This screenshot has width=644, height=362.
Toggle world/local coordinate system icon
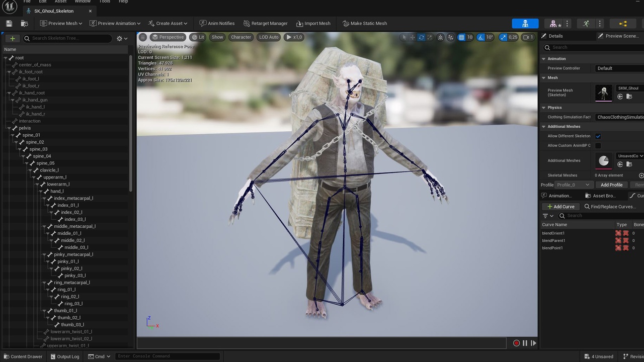point(441,37)
